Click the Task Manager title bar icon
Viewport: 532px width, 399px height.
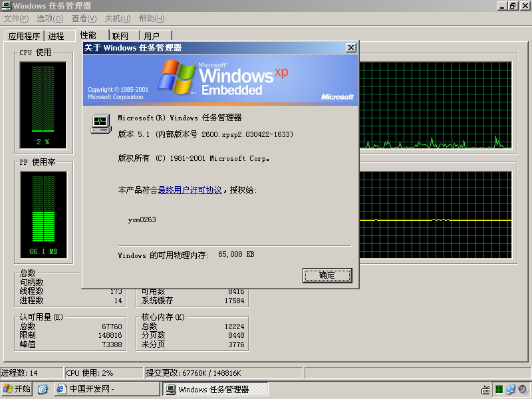[x=7, y=6]
